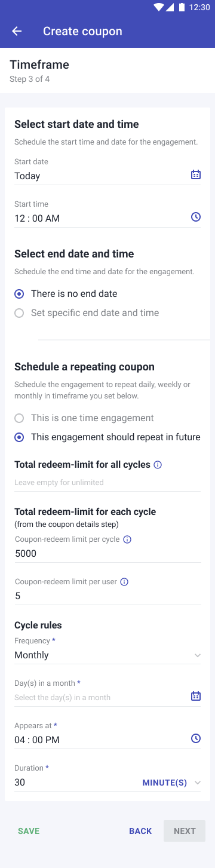This screenshot has height=868, width=215.
Task: Open the MINUTE(S) duration unit dropdown
Action: click(171, 783)
